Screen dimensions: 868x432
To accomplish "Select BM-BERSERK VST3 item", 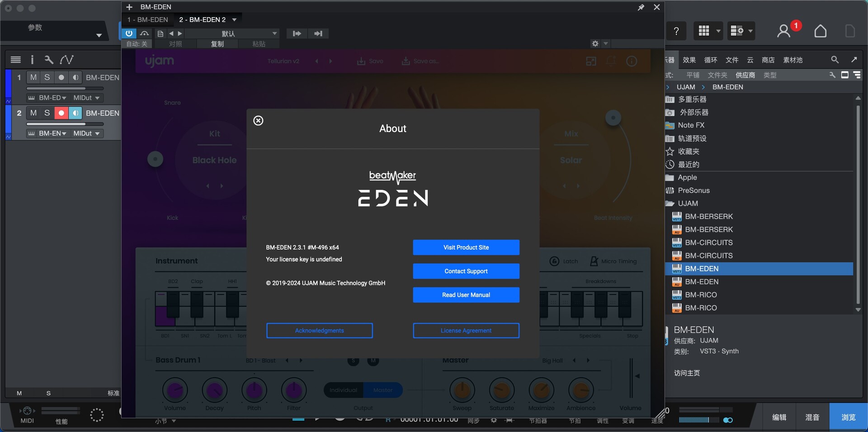I will tap(709, 217).
